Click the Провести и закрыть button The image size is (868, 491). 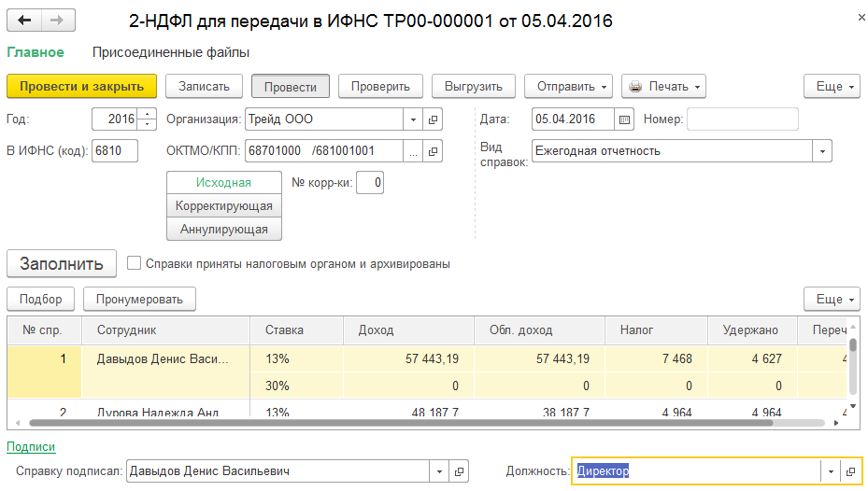pyautogui.click(x=82, y=86)
